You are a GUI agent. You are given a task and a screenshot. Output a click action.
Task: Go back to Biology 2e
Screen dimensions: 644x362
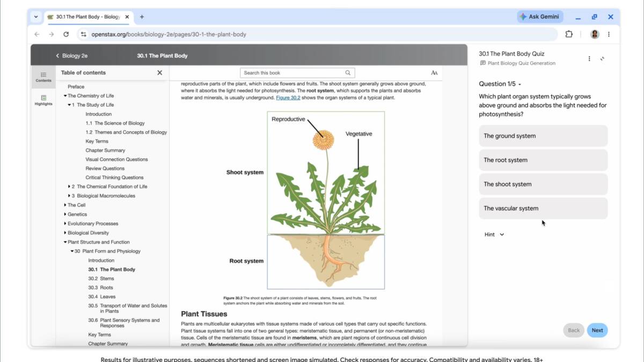pos(72,56)
